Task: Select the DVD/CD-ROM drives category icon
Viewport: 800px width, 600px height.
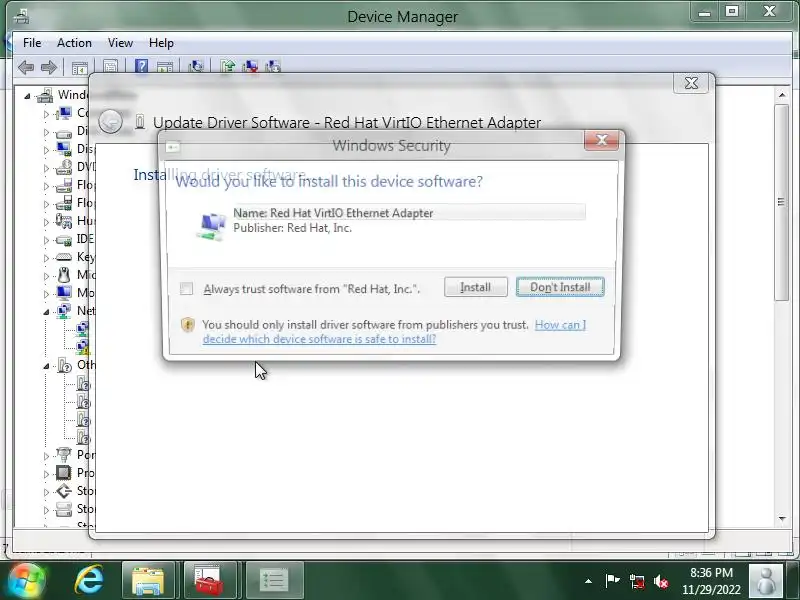Action: (x=64, y=167)
